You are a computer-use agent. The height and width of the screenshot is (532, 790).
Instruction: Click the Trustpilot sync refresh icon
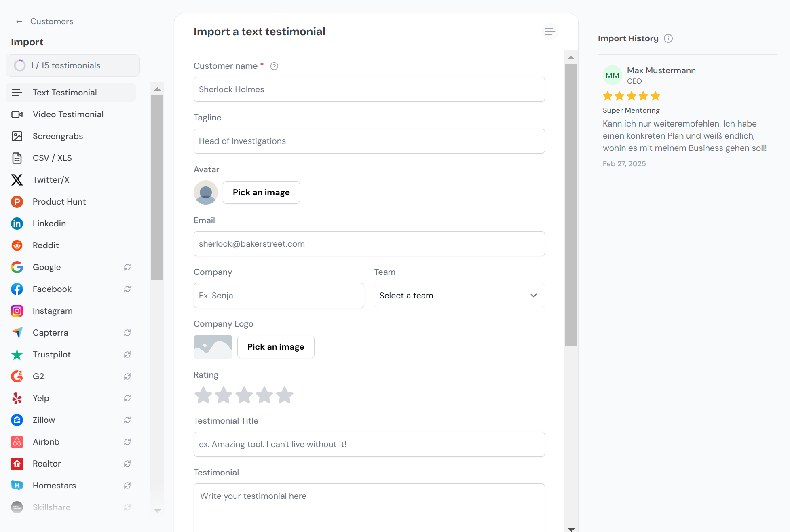(127, 355)
